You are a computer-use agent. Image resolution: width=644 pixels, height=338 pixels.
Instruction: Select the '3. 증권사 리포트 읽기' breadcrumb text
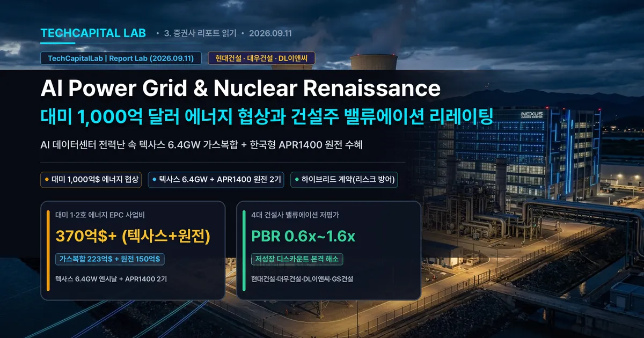(x=200, y=33)
